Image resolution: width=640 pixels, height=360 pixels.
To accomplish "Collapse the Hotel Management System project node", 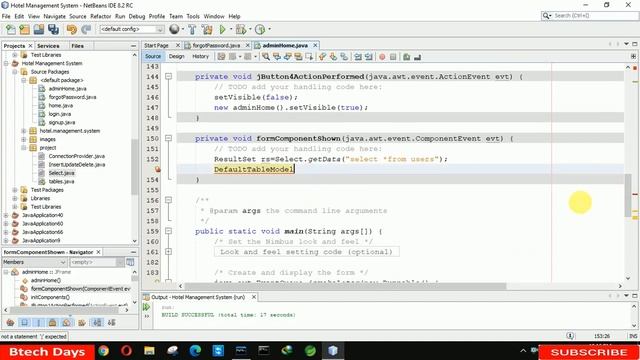I will [x=6, y=63].
